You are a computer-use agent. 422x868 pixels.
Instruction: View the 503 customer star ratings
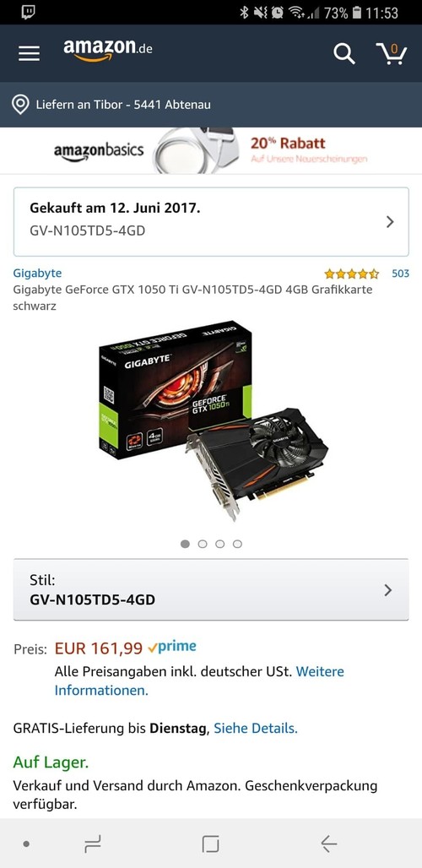pyautogui.click(x=366, y=274)
